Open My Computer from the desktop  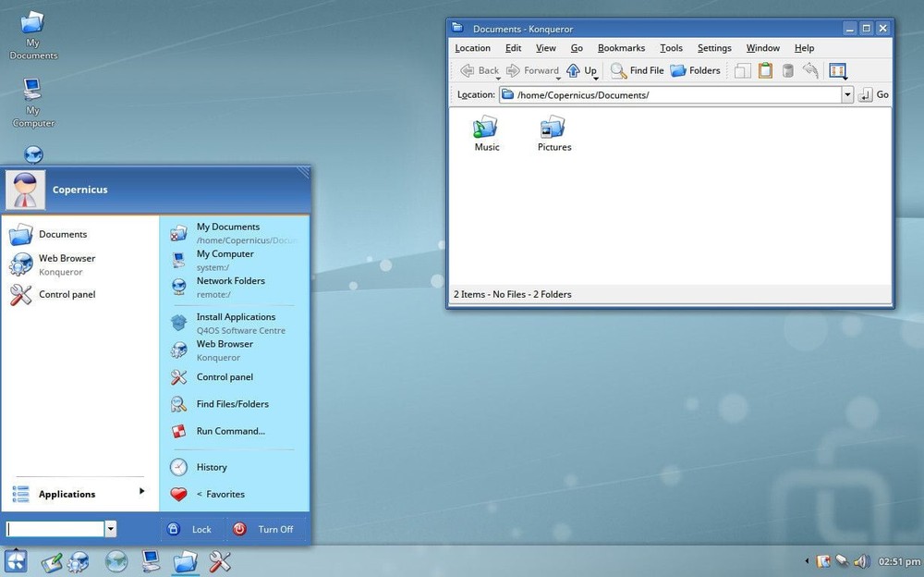click(32, 92)
